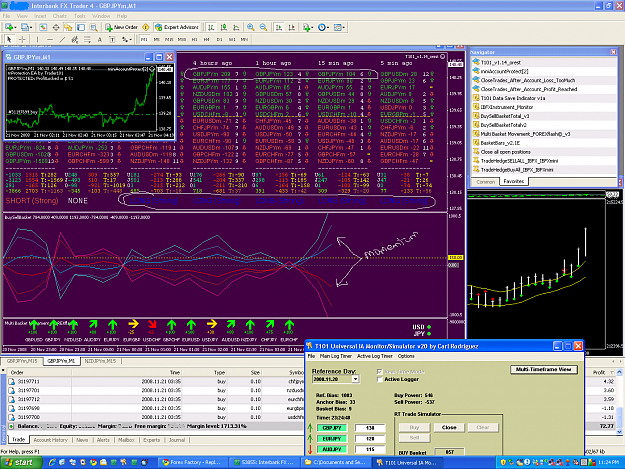Click the Windows start button
The image size is (625, 469).
(21, 462)
